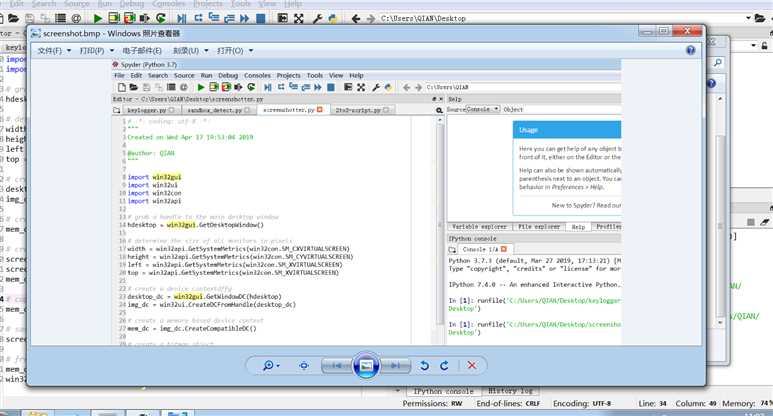The width and height of the screenshot is (773, 416).
Task: Open file using Spyder's folder toolbar icon
Action: (x=13, y=18)
